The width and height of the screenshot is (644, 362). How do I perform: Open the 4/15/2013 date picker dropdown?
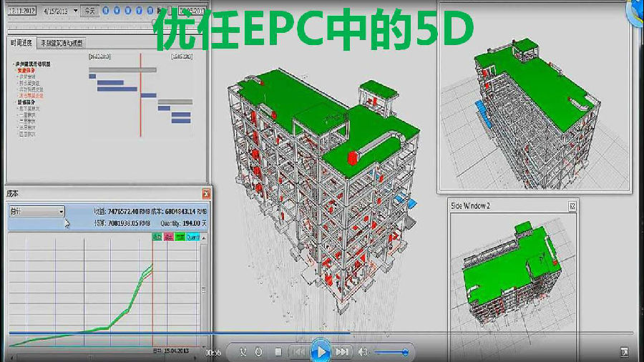(76, 11)
